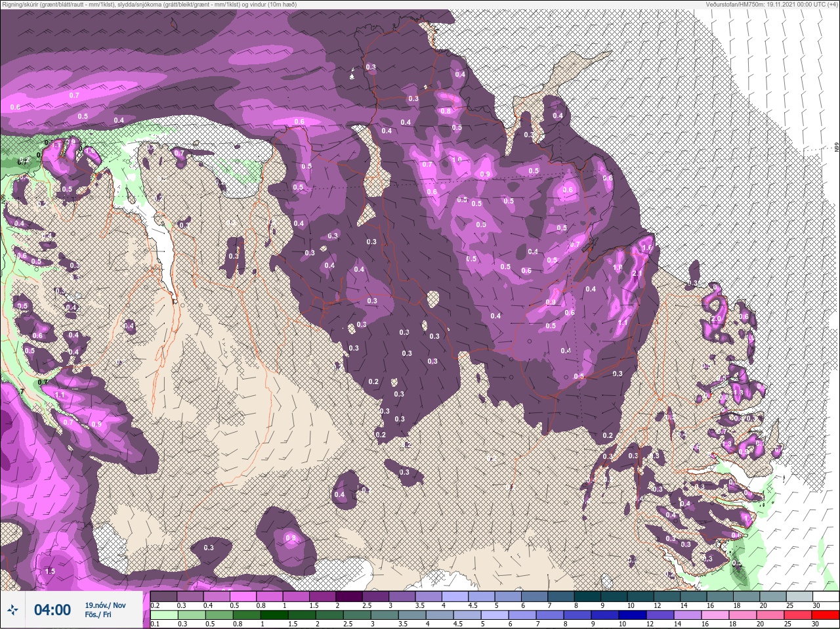Click the '1.5' precipitation value on the map
The width and height of the screenshot is (840, 629).
pyautogui.click(x=50, y=571)
